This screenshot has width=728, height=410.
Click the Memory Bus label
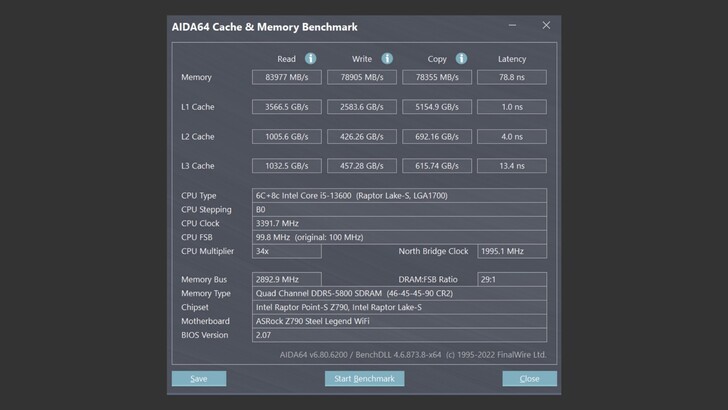point(204,280)
